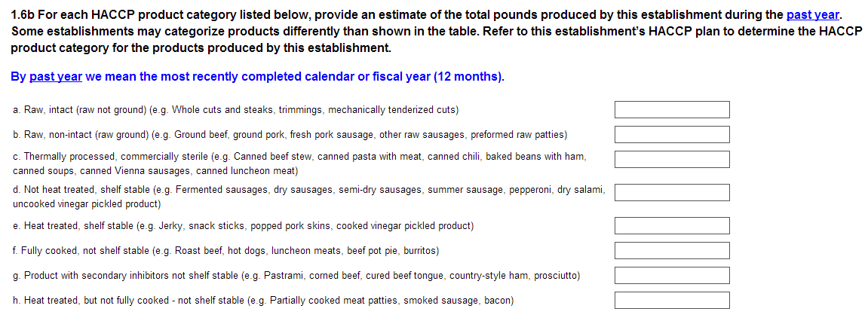Select the Not heat treated, shelf stable input box
This screenshot has height=324, width=868.
(x=672, y=192)
